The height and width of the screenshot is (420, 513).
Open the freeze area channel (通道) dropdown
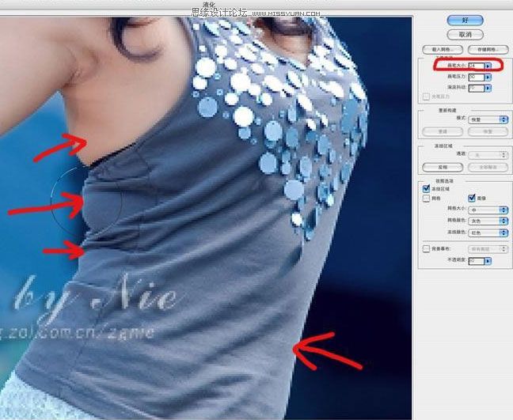(488, 155)
